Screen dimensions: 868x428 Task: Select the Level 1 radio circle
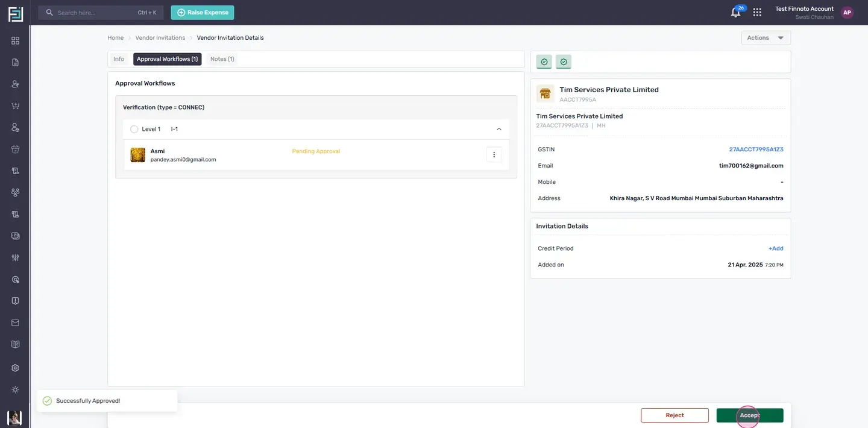[134, 129]
